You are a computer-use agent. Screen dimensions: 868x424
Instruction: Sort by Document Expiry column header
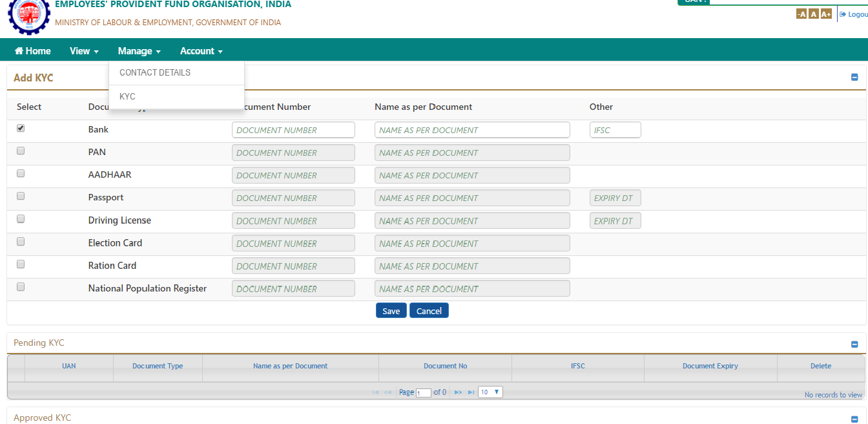pos(710,366)
